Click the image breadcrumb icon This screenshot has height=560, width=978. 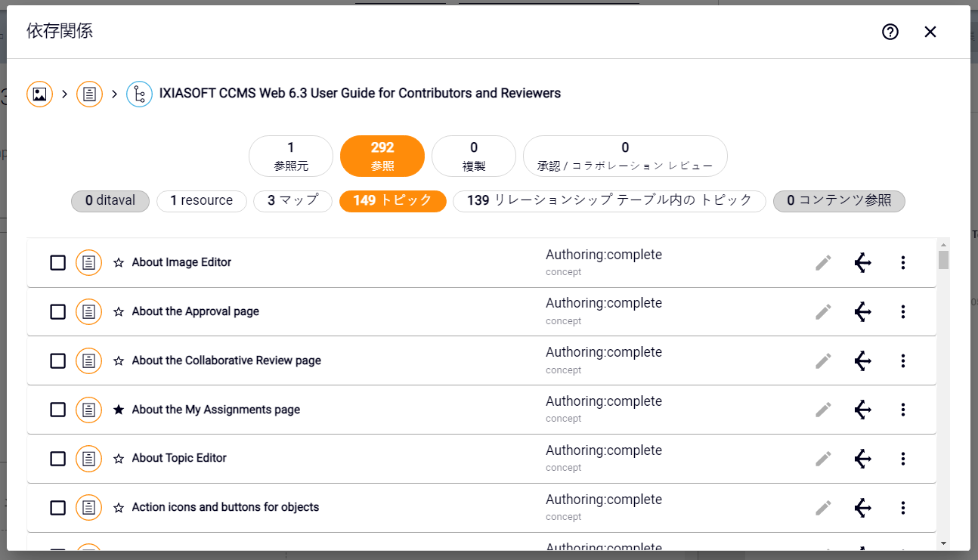pyautogui.click(x=40, y=94)
